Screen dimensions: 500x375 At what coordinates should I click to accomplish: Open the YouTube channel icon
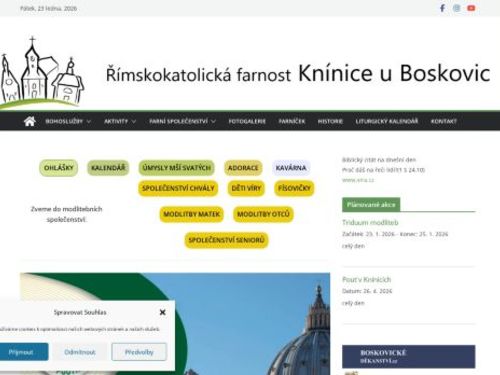pyautogui.click(x=471, y=8)
